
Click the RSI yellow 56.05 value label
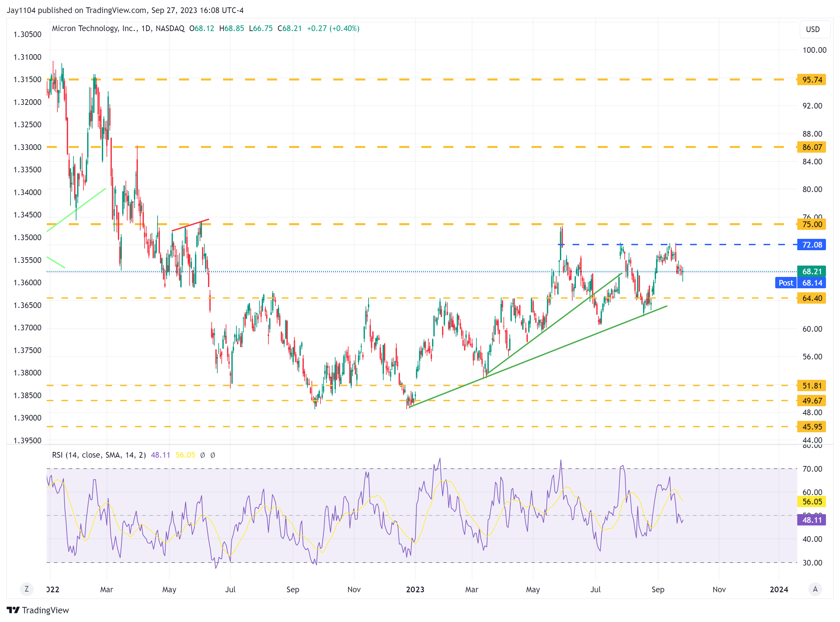tap(811, 501)
